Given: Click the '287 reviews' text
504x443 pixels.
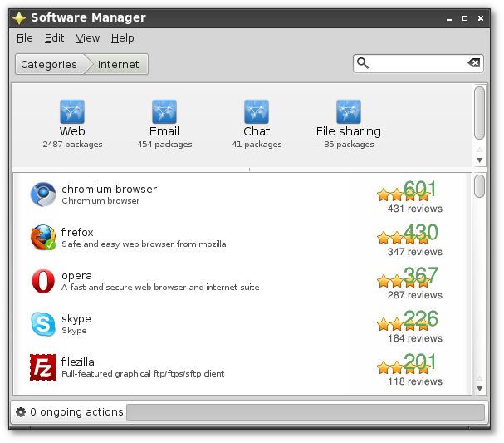Looking at the screenshot, I should point(415,295).
